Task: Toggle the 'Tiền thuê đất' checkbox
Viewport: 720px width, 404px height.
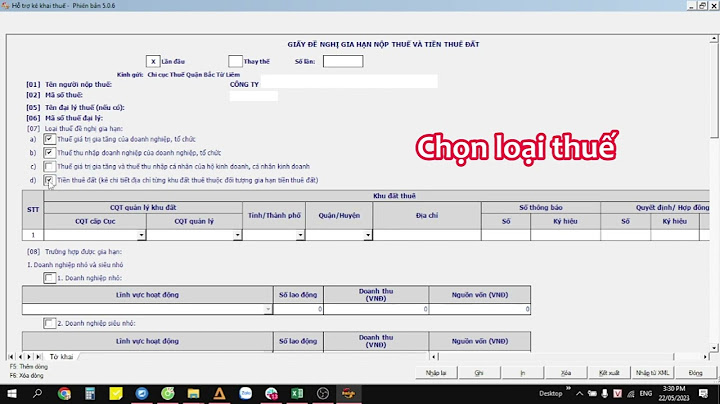Action: 50,180
